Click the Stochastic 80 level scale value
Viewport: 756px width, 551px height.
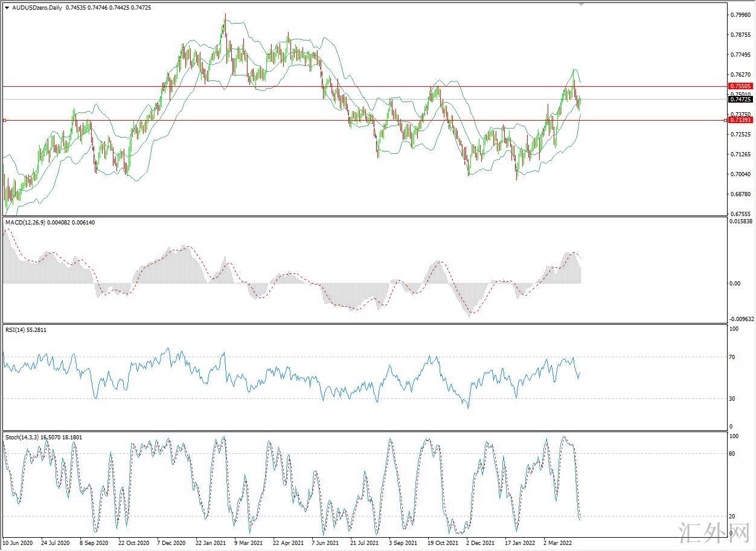pyautogui.click(x=732, y=454)
